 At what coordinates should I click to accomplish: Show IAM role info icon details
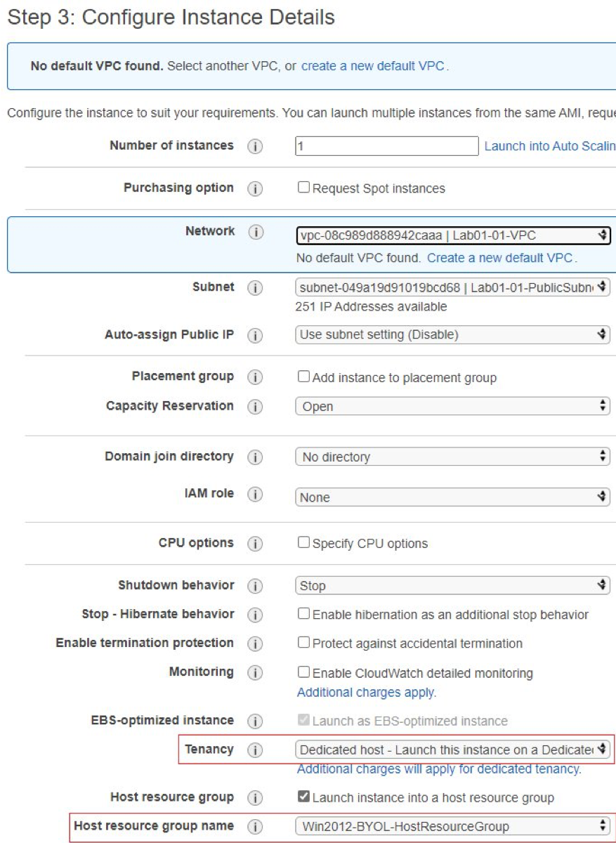tap(255, 495)
